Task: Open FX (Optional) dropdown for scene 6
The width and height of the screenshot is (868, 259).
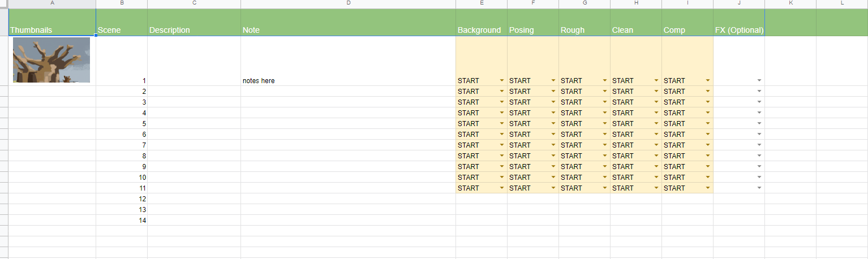Action: pyautogui.click(x=759, y=135)
